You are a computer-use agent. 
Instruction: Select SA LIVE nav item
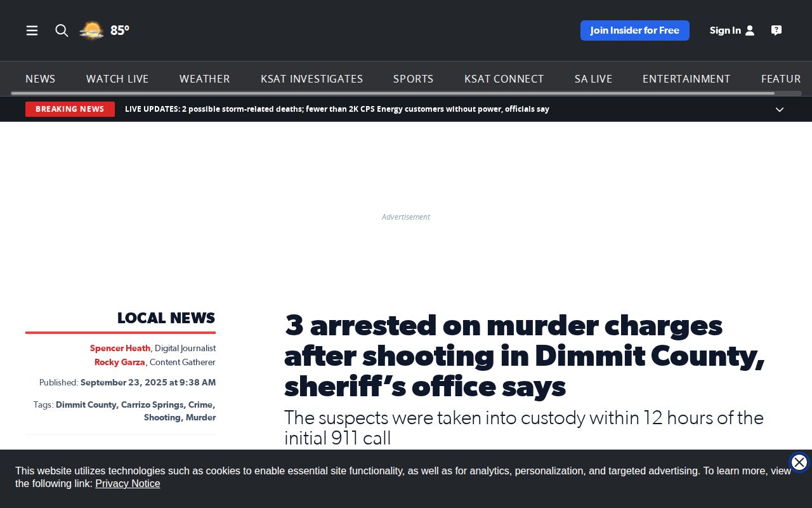click(x=594, y=79)
